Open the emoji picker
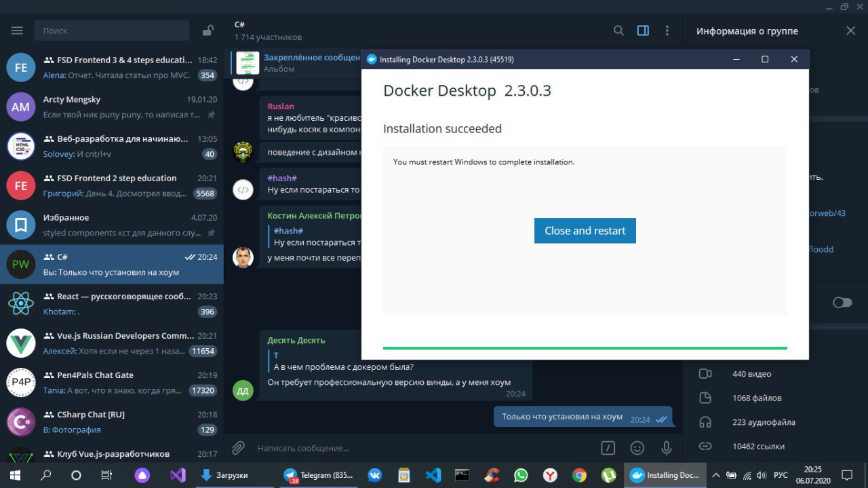 [x=637, y=448]
